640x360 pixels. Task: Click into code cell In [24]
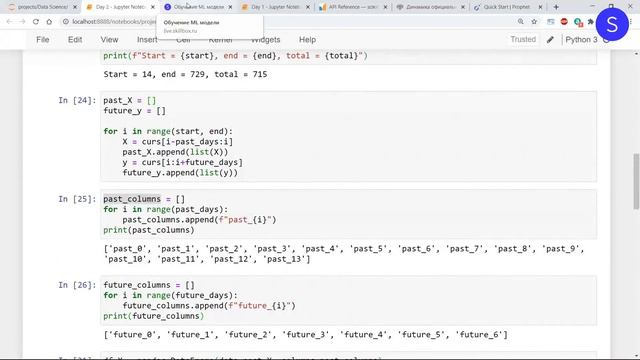tap(349, 136)
